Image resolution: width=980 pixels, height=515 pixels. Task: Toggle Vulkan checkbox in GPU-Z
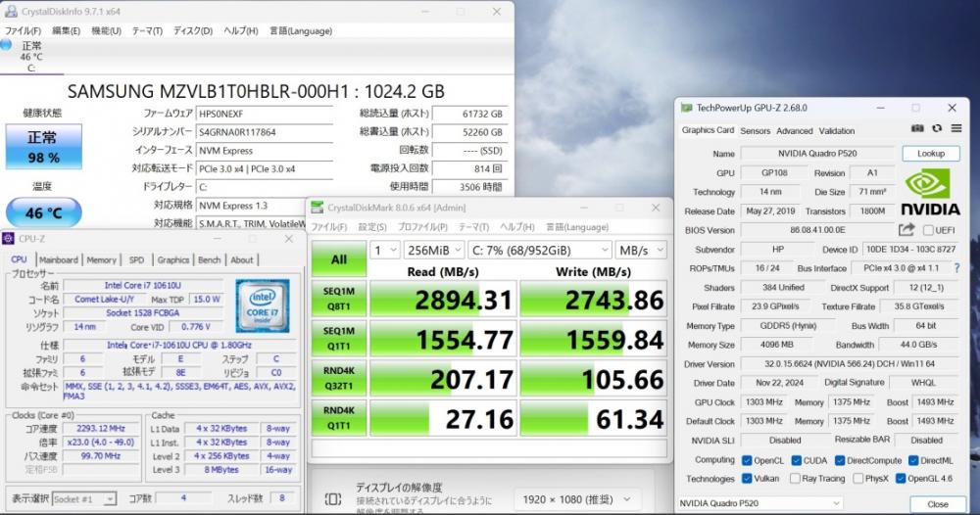(x=746, y=479)
